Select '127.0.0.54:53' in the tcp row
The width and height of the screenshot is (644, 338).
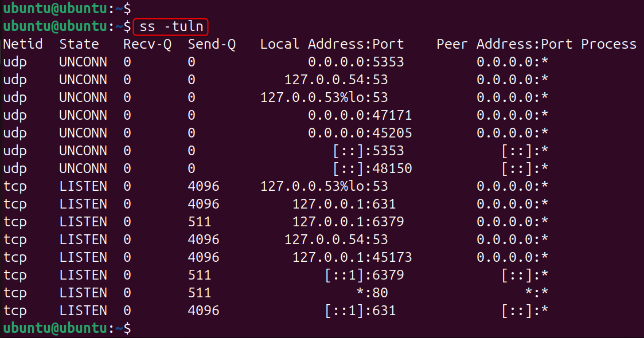coord(336,239)
